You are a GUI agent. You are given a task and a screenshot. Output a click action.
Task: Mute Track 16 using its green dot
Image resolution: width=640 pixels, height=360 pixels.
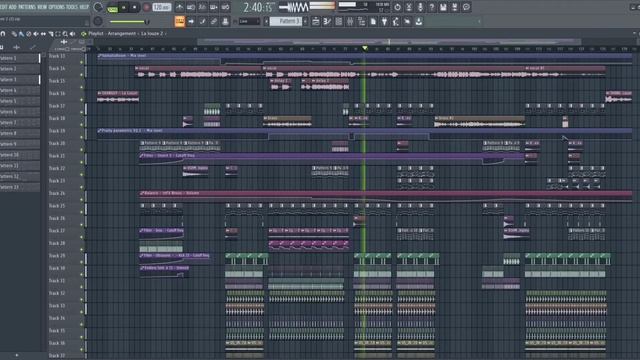[x=82, y=100]
